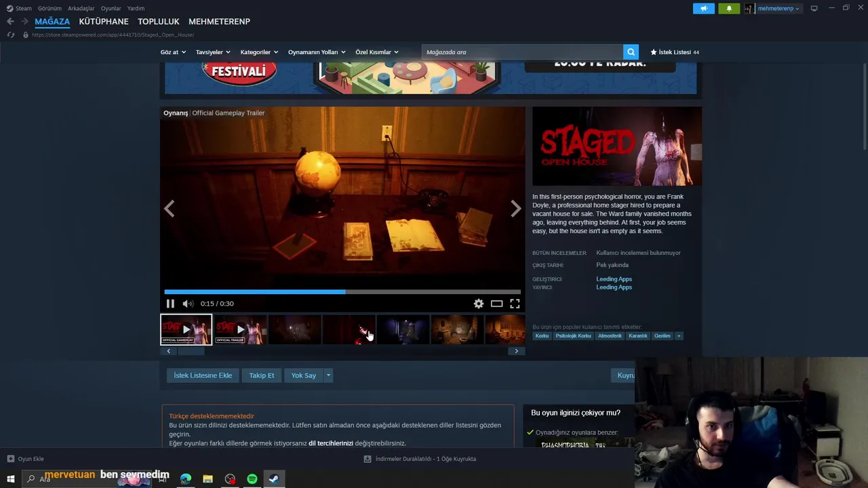This screenshot has height=488, width=868.
Task: Open the Staged Open House header image
Action: click(x=617, y=146)
